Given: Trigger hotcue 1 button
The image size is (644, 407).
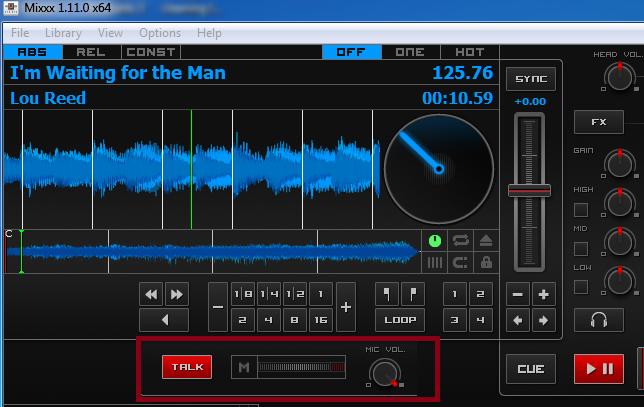Looking at the screenshot, I should tap(455, 294).
